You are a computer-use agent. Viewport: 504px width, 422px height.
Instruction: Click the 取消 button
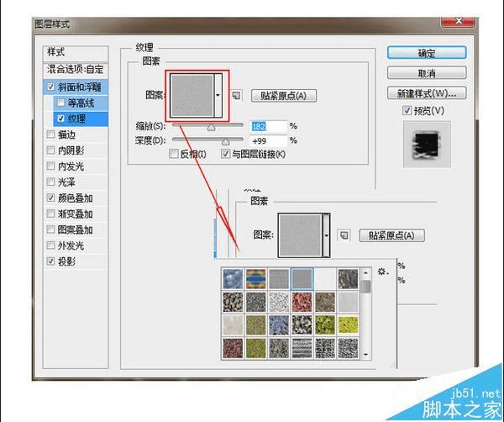point(427,73)
